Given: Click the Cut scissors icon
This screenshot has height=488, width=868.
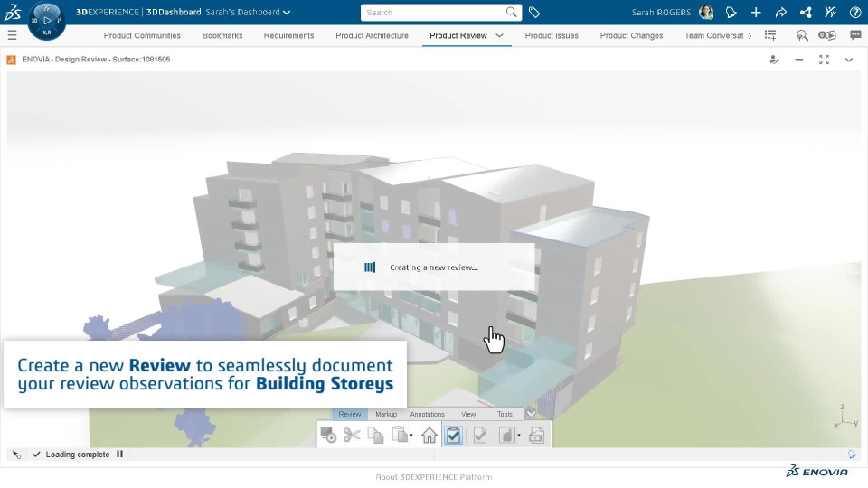Looking at the screenshot, I should click(x=352, y=436).
